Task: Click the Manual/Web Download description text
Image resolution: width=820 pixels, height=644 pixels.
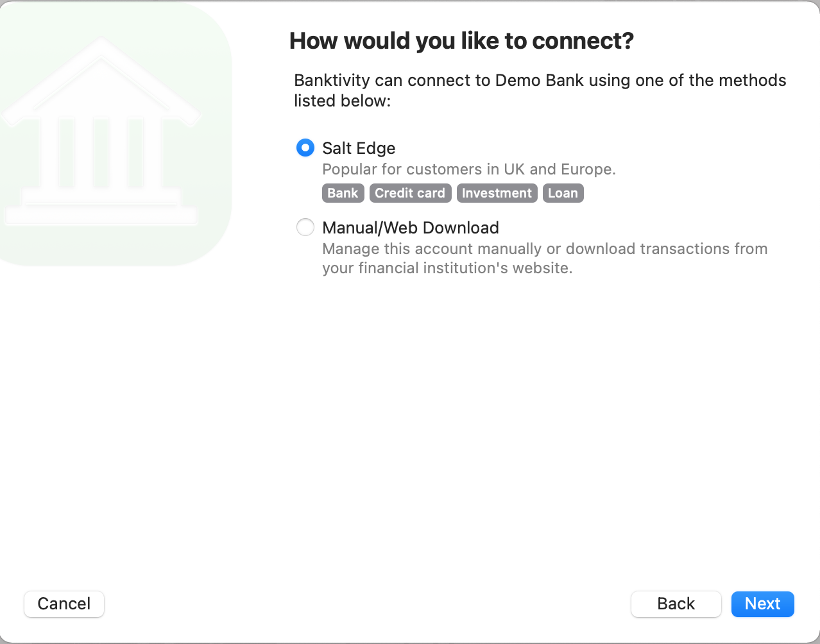Action: [x=544, y=258]
